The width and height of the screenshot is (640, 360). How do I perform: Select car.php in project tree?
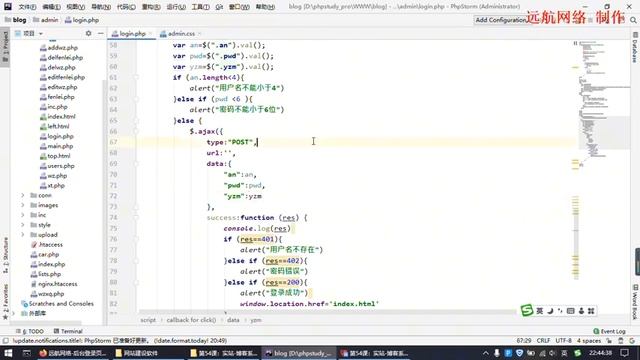pyautogui.click(x=45, y=254)
